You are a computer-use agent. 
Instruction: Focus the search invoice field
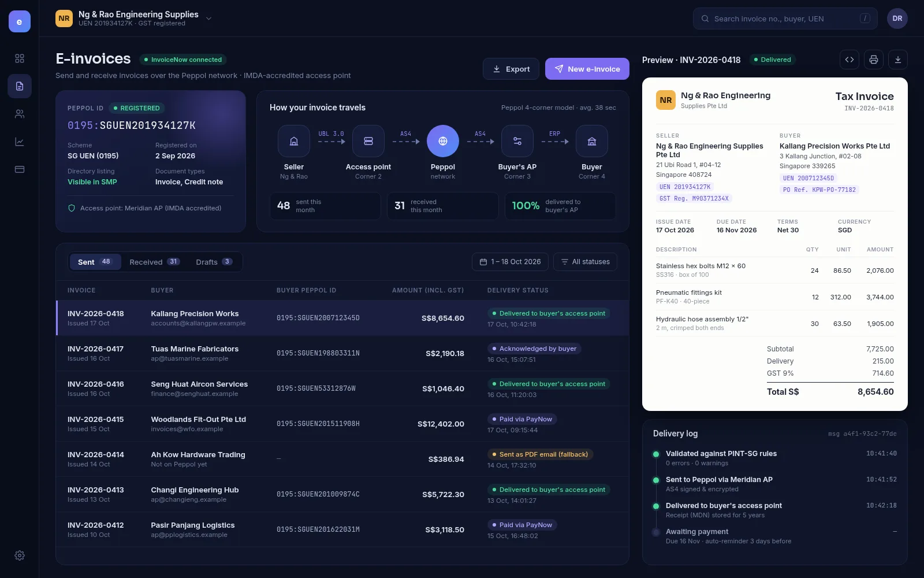(x=785, y=18)
